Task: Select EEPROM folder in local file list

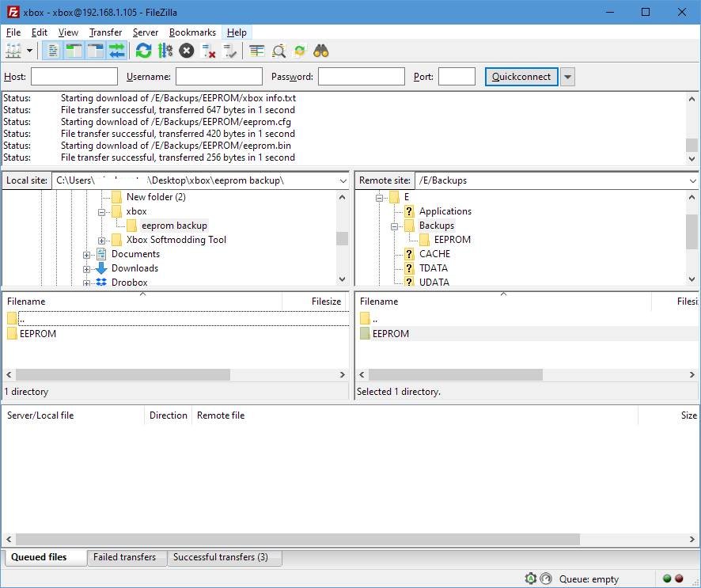Action: (38, 334)
